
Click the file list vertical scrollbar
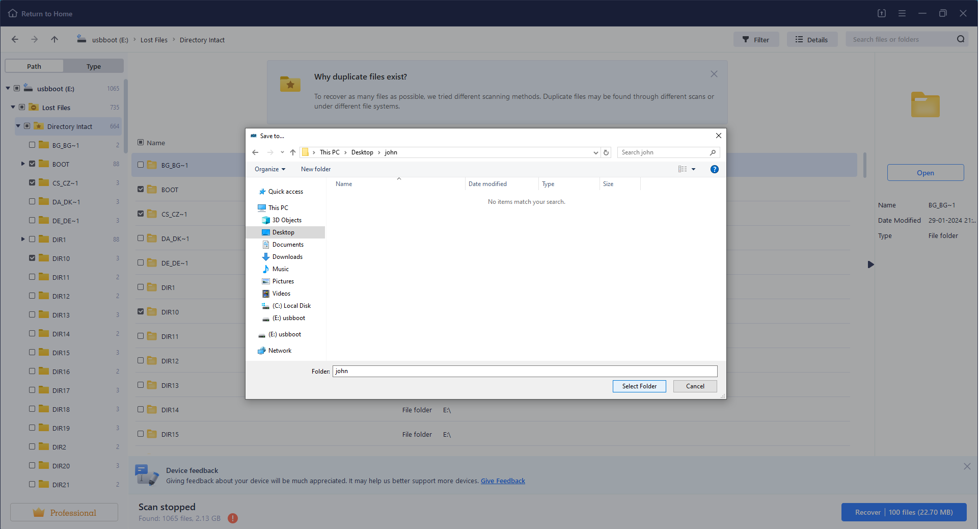[865, 165]
